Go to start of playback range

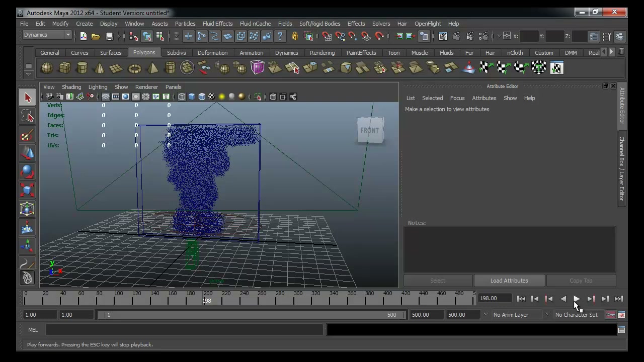(521, 299)
